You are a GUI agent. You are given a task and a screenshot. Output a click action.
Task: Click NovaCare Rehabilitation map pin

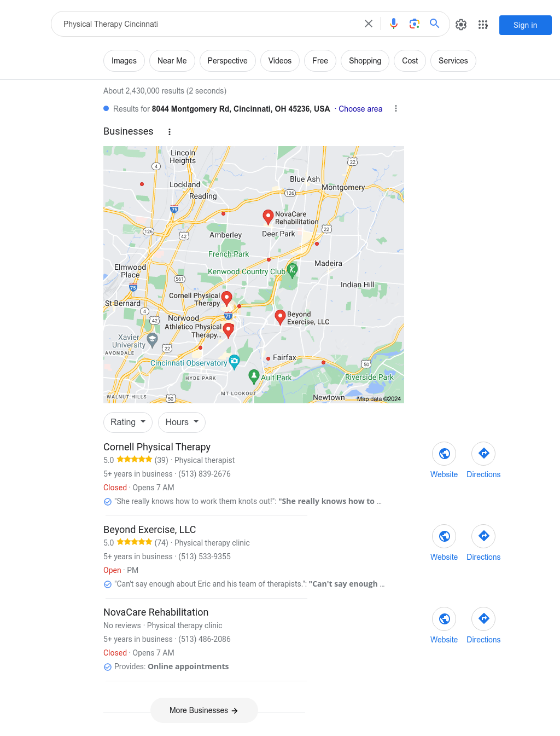click(x=268, y=217)
